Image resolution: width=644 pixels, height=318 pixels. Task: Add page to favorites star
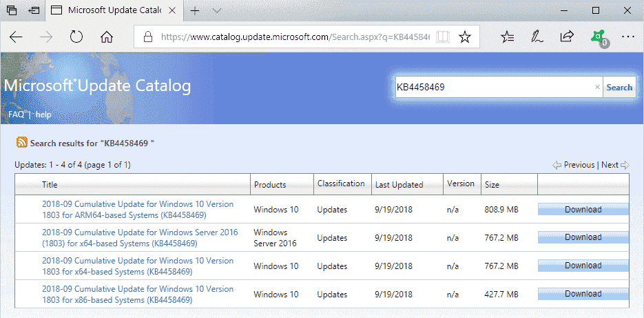[x=464, y=37]
